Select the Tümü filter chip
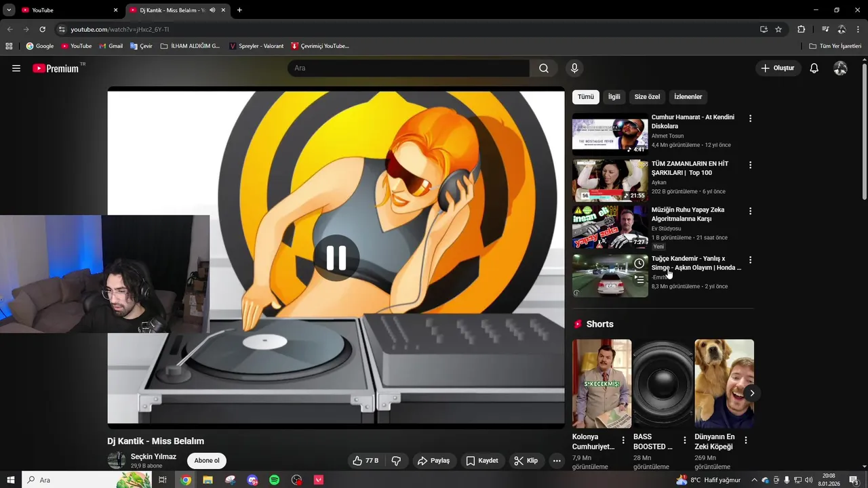The image size is (868, 488). (x=586, y=97)
